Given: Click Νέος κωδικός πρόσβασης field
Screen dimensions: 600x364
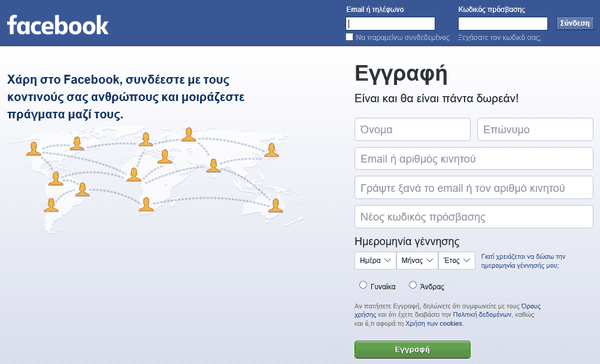Looking at the screenshot, I should 474,217.
